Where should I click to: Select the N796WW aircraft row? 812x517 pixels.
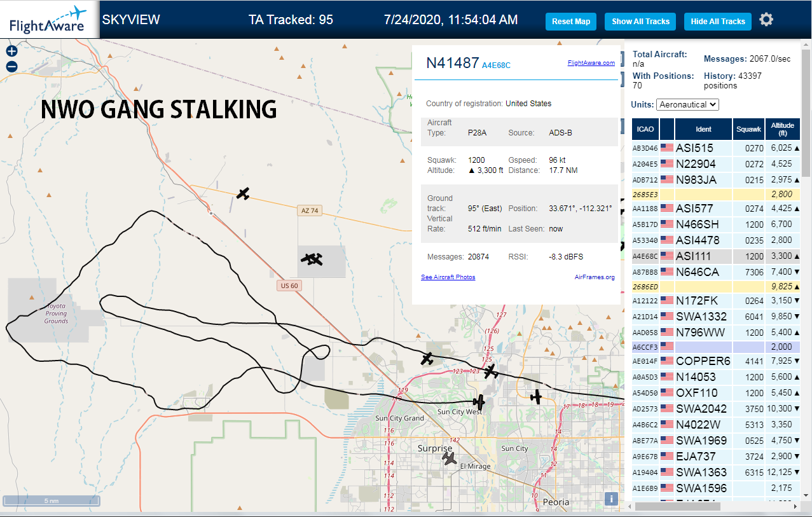(x=717, y=333)
